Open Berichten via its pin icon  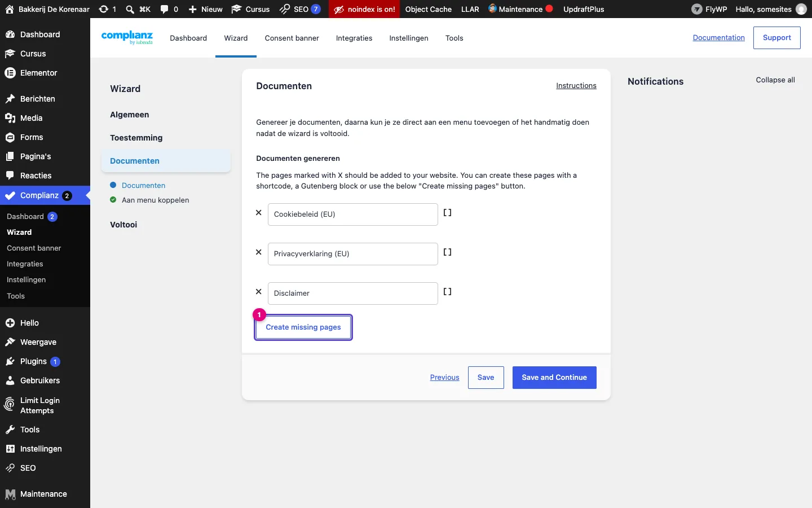click(10, 99)
